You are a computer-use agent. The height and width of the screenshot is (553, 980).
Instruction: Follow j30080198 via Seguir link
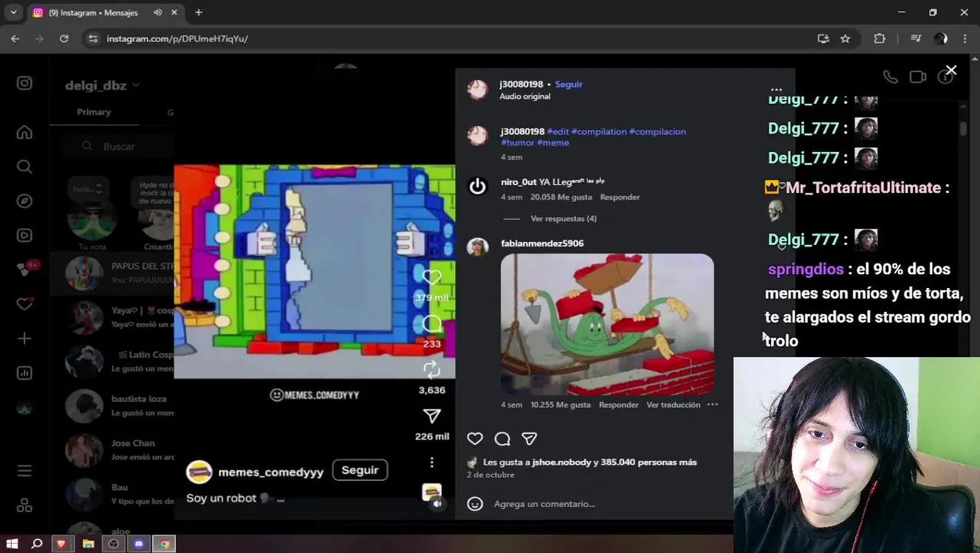pyautogui.click(x=569, y=84)
